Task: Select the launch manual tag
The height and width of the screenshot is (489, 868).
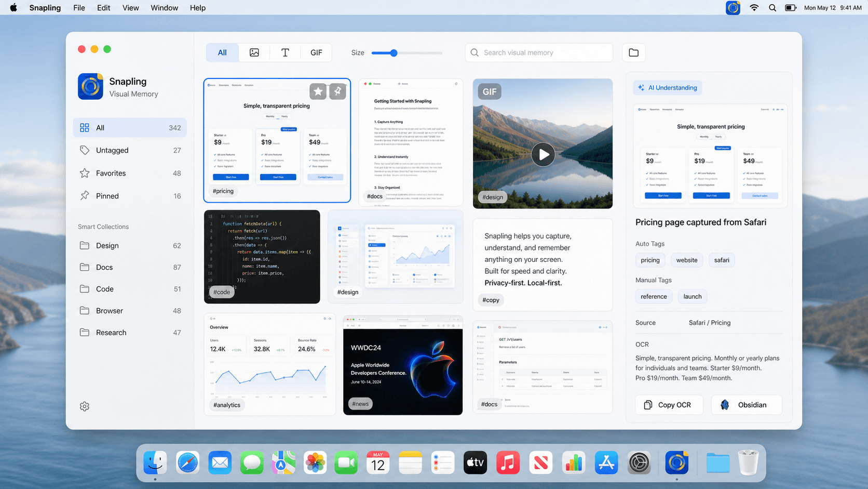Action: coord(693,296)
